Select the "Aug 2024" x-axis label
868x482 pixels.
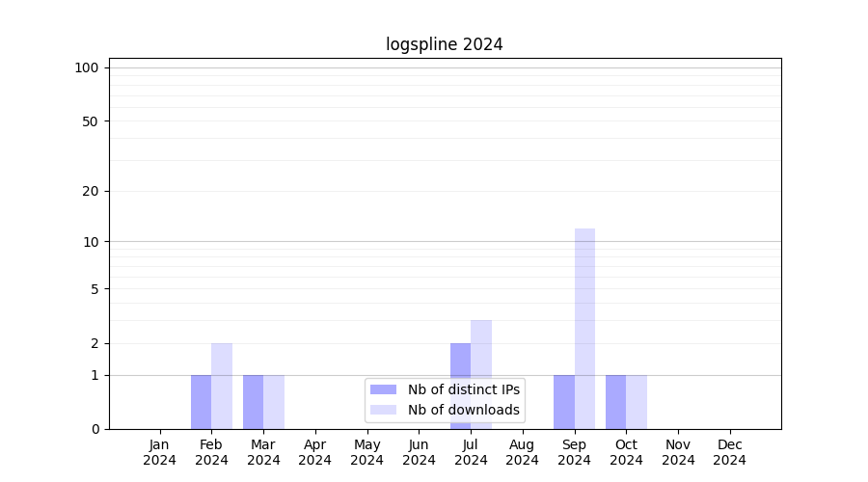click(523, 452)
